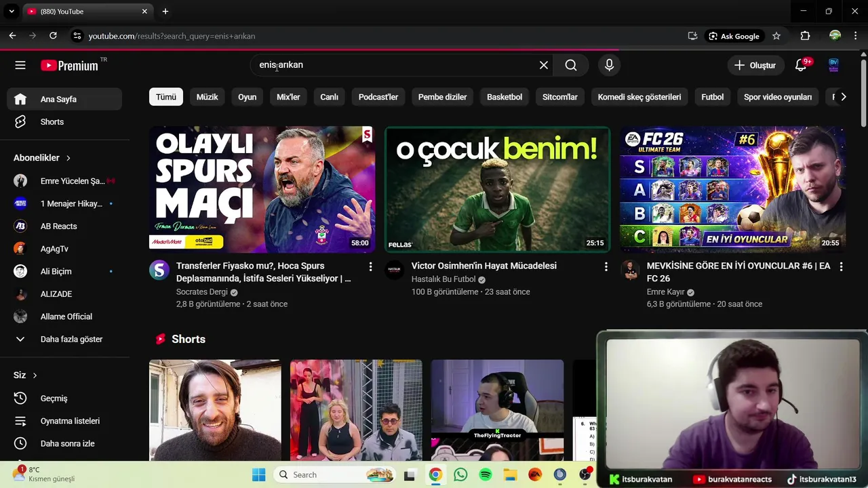Screen dimensions: 868x488
Task: Run search with magnifier button
Action: [x=571, y=65]
